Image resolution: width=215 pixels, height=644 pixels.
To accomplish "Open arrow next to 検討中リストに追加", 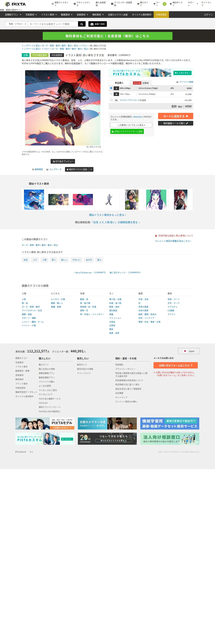I will click(91, 170).
